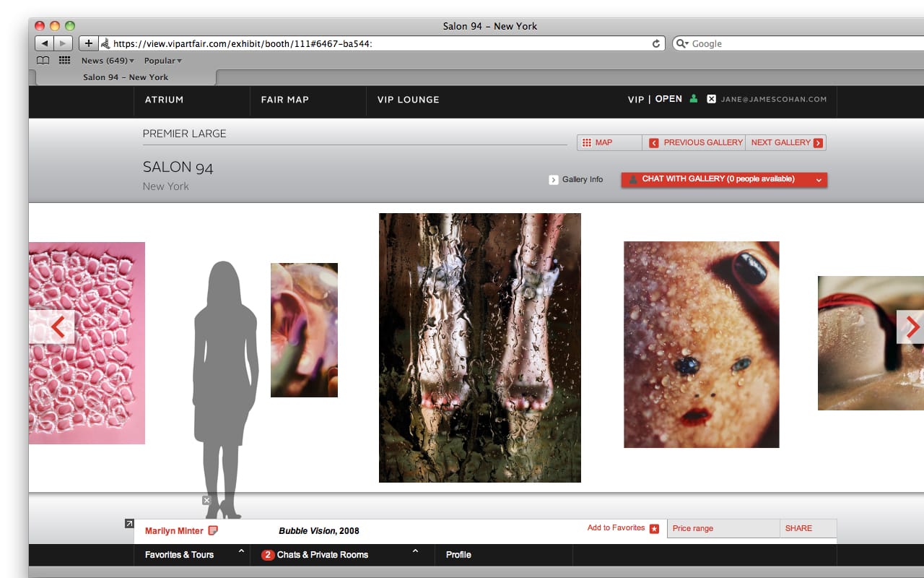Click the Add to Favorites link
Screen dimensions: 924x578
click(616, 528)
